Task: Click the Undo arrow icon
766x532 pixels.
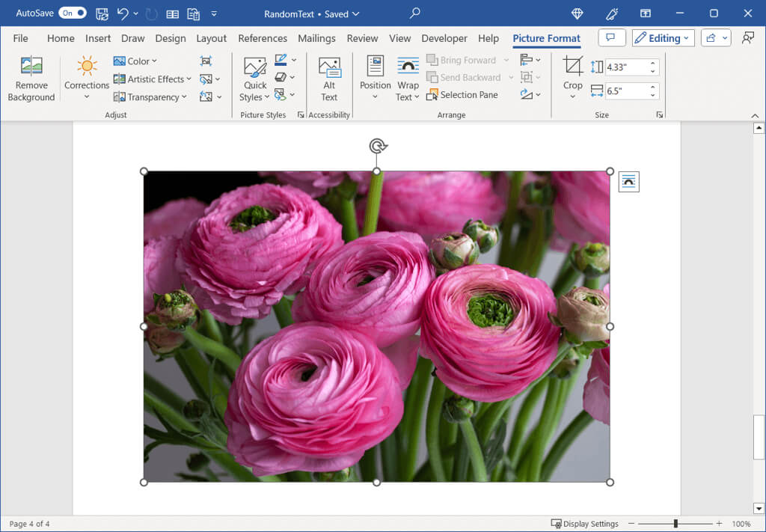Action: (123, 13)
